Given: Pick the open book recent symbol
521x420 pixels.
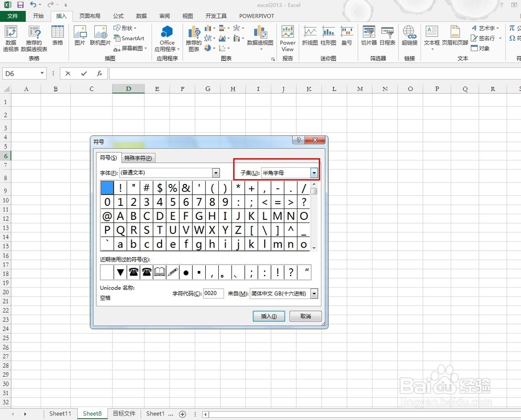Looking at the screenshot, I should [159, 273].
